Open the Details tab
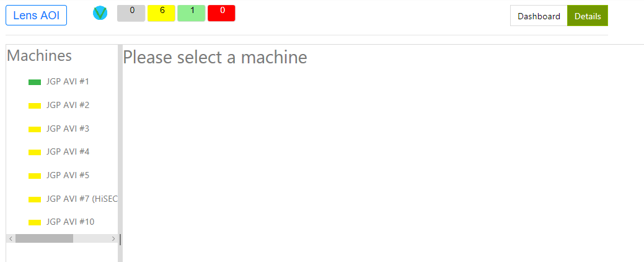This screenshot has width=644, height=262. click(588, 16)
